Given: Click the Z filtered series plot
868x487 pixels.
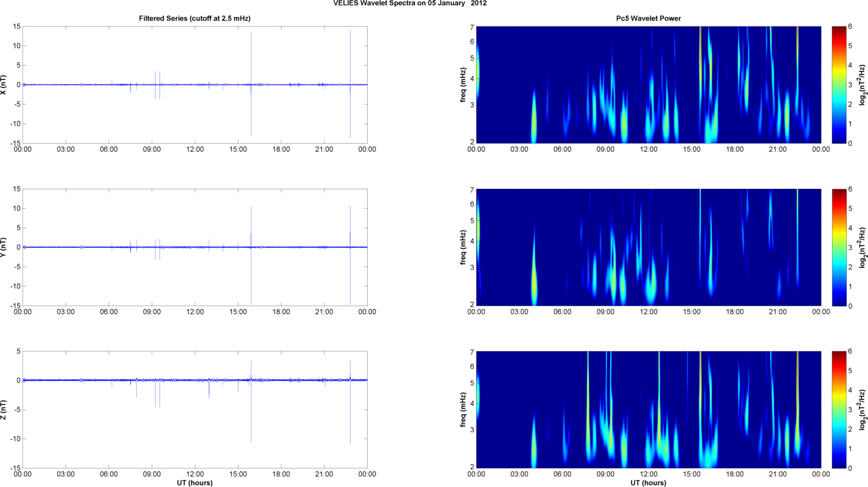Looking at the screenshot, I should 194,410.
